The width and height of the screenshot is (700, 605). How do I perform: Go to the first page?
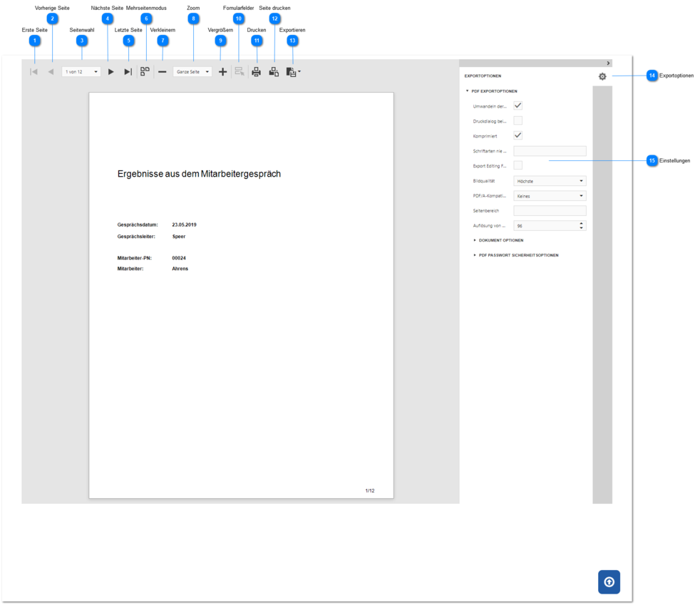coord(34,72)
